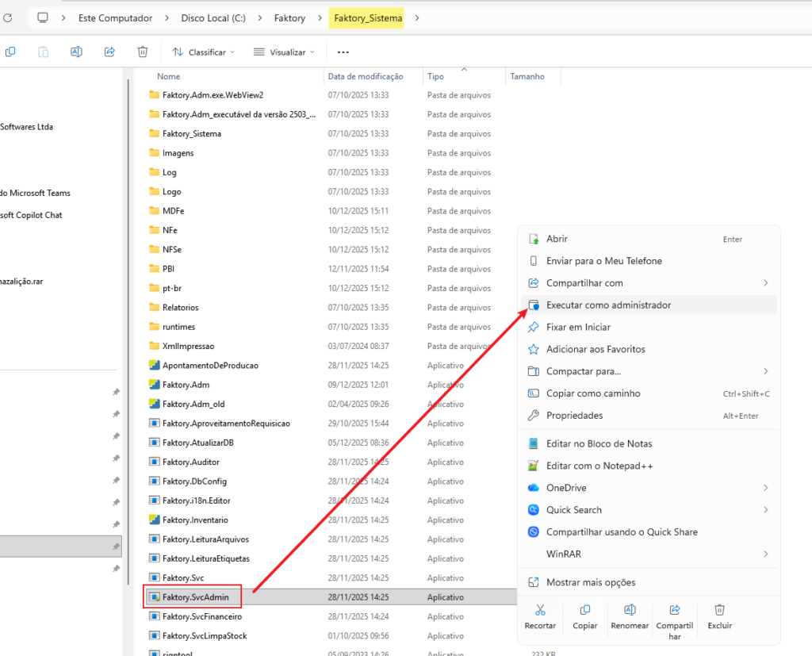The height and width of the screenshot is (656, 812).
Task: Open the Visualizar view dropdown
Action: [284, 52]
